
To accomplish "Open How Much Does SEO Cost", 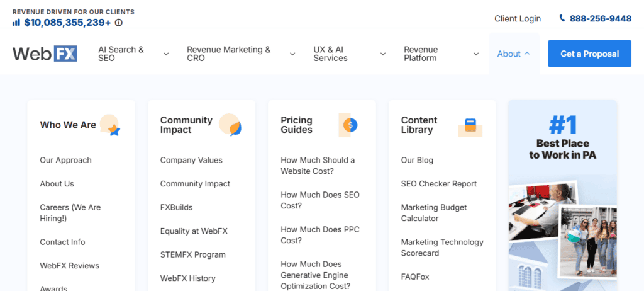I will point(320,200).
